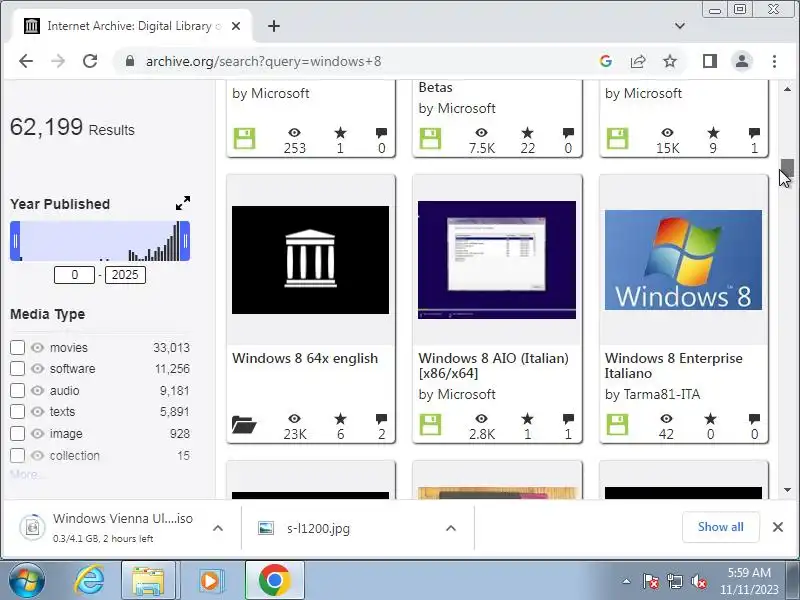The height and width of the screenshot is (600, 800).
Task: Open Windows Media Player from taskbar
Action: (210, 581)
